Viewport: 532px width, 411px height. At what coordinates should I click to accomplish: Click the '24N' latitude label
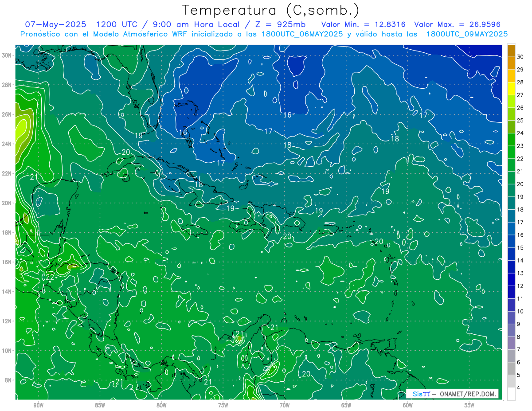point(7,144)
